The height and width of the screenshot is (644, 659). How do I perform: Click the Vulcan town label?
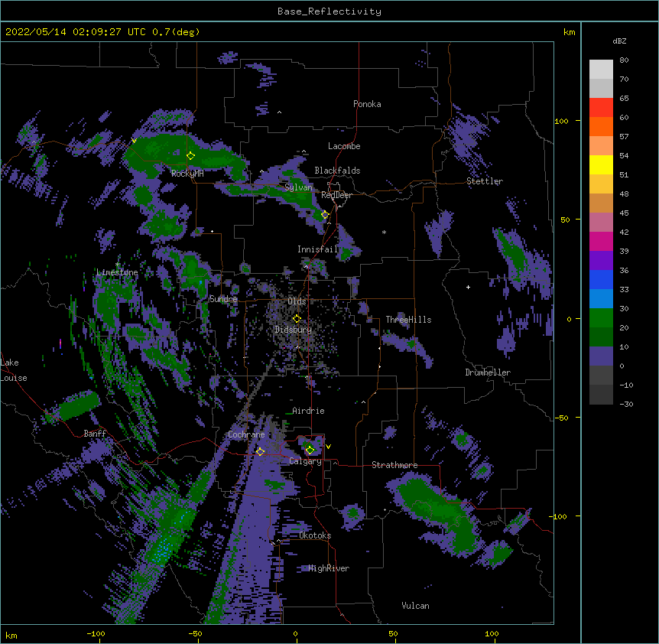[x=415, y=606]
